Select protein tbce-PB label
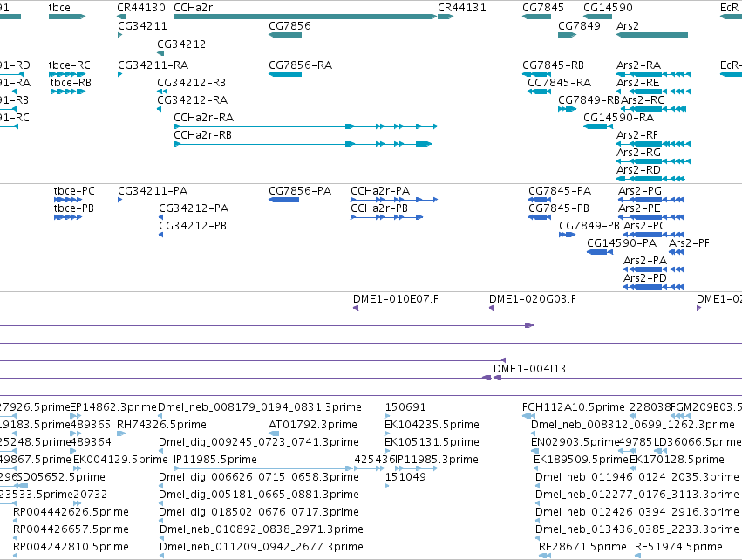 click(73, 208)
